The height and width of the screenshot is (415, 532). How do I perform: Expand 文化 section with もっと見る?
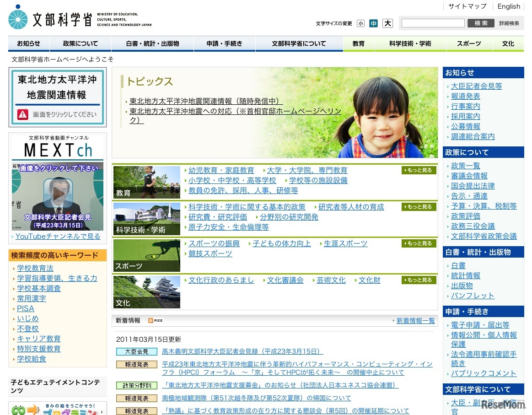tap(419, 280)
